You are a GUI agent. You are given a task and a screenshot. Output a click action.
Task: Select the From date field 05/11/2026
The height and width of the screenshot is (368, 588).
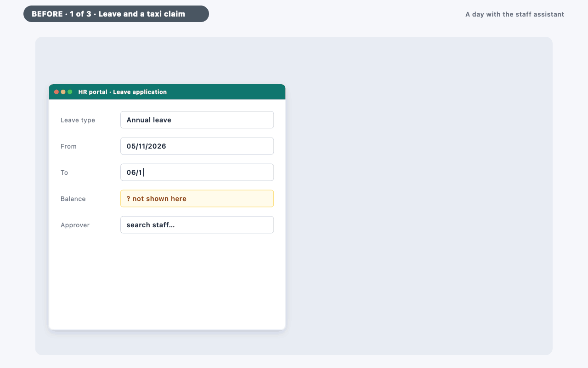point(197,146)
